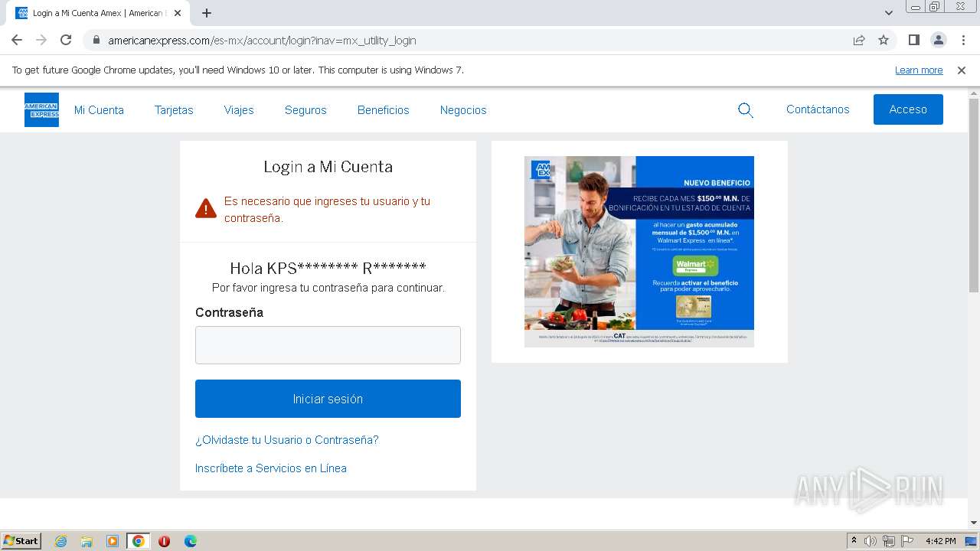Toggle the Chrome side panel icon

tap(914, 41)
